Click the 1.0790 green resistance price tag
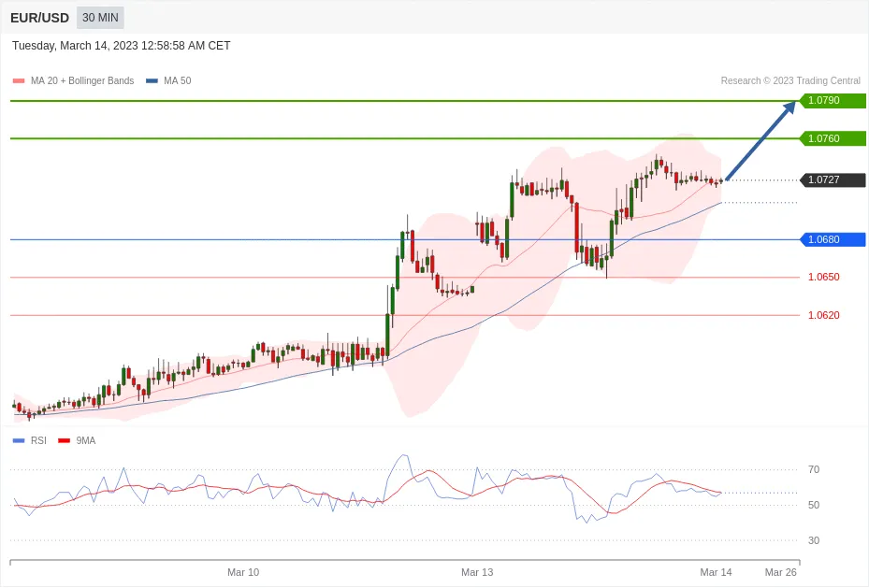This screenshot has height=588, width=869. pyautogui.click(x=833, y=101)
